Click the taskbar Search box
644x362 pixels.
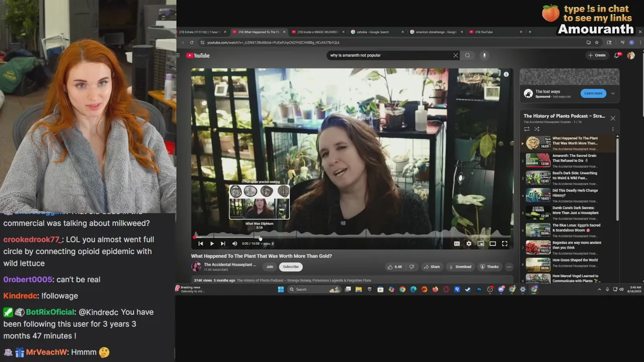click(315, 289)
